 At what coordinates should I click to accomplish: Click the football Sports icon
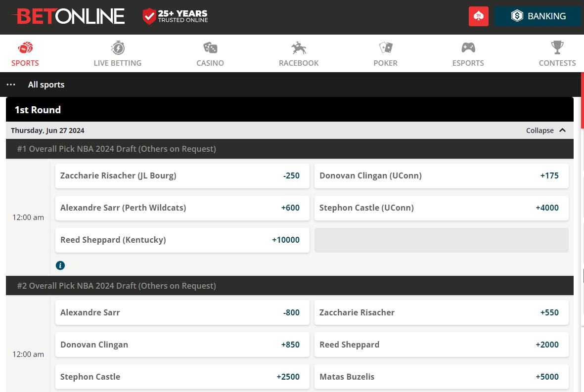coord(25,47)
